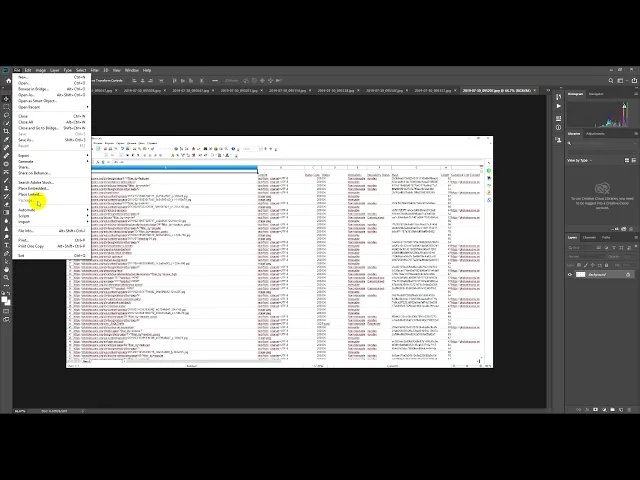Open the Edit menu
Viewport: 640px width, 480px height.
[28, 70]
